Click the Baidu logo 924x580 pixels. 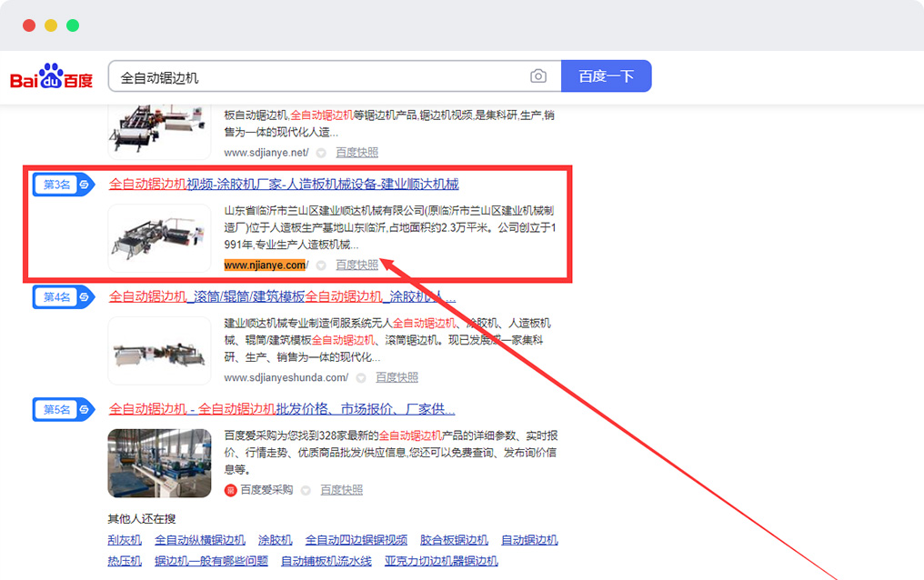[52, 76]
